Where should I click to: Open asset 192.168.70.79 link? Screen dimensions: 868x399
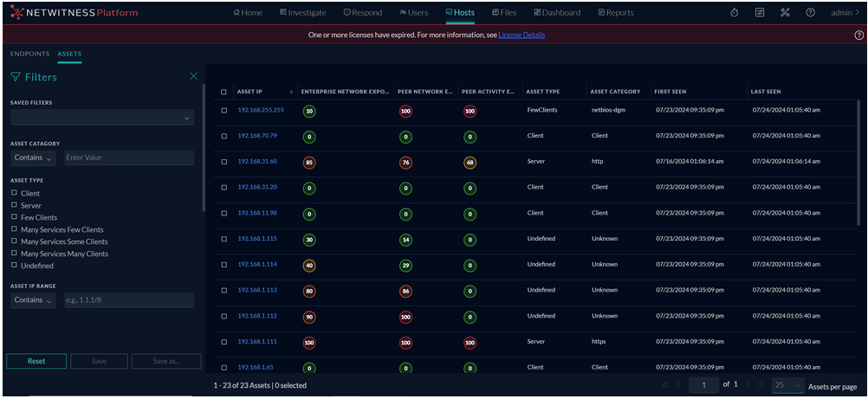click(257, 135)
